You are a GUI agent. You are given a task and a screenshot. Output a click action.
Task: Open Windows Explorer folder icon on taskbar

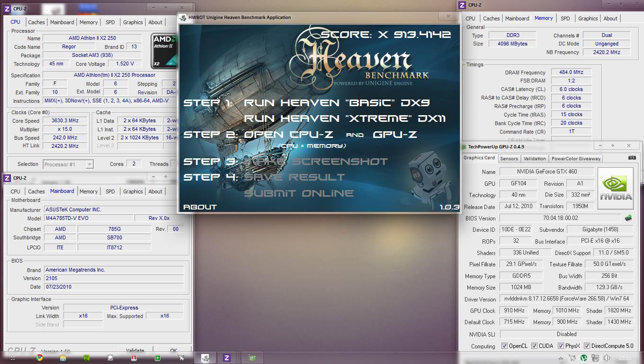click(63, 358)
